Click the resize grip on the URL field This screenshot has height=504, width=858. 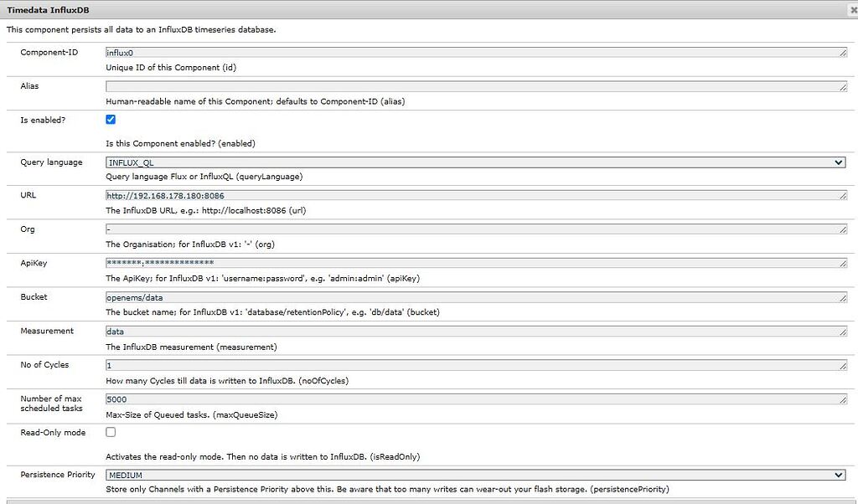point(843,195)
